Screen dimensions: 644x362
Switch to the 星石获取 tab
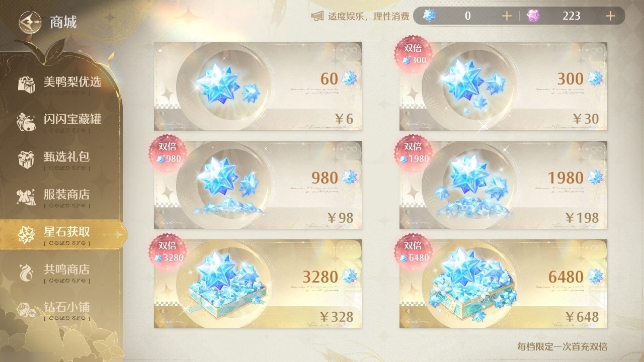pos(63,234)
